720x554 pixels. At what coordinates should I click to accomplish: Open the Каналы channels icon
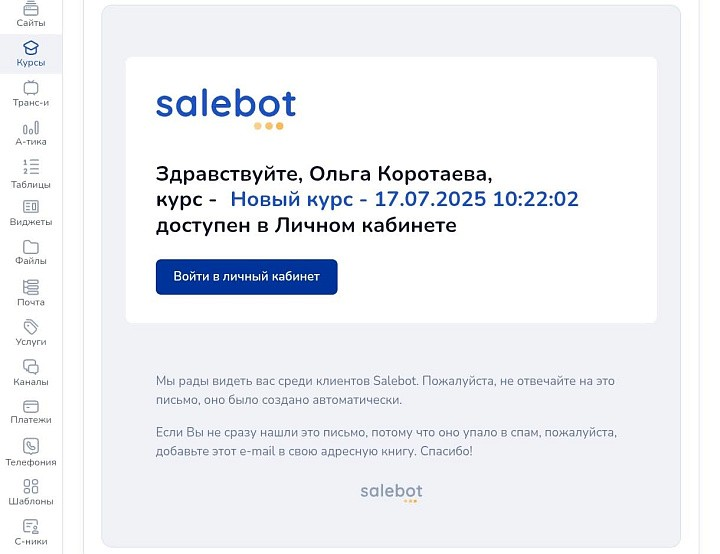pyautogui.click(x=30, y=367)
